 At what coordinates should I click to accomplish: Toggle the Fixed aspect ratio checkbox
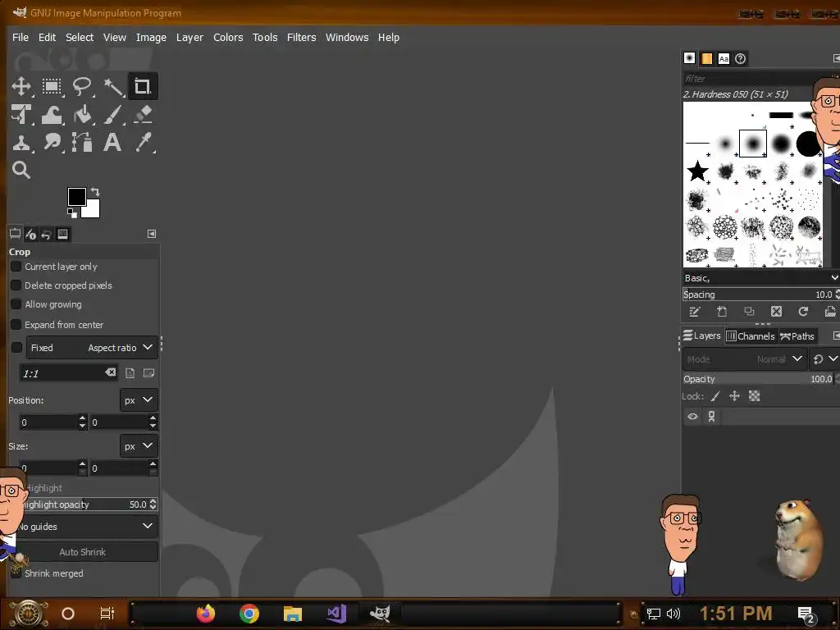click(x=16, y=347)
